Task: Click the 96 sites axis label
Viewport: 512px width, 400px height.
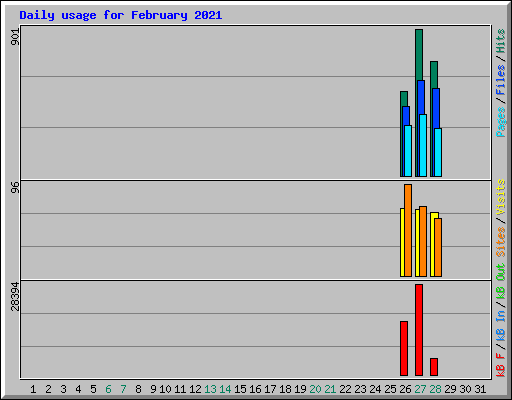Action: pos(15,187)
